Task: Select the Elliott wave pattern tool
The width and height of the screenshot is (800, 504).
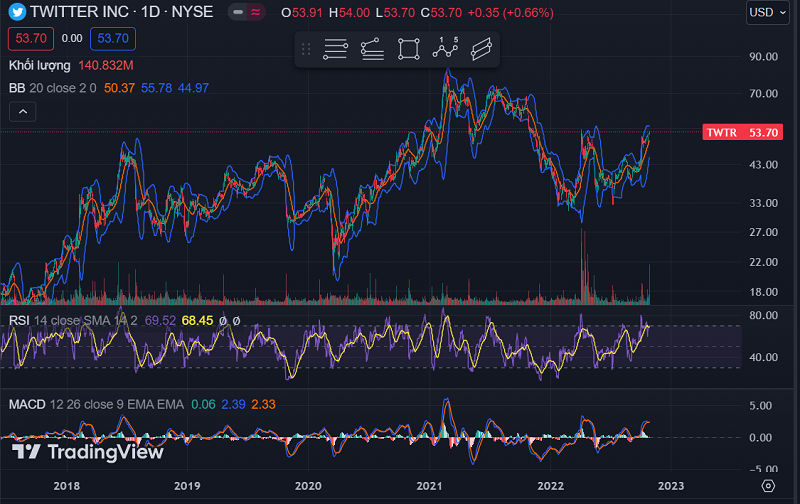Action: pyautogui.click(x=445, y=49)
